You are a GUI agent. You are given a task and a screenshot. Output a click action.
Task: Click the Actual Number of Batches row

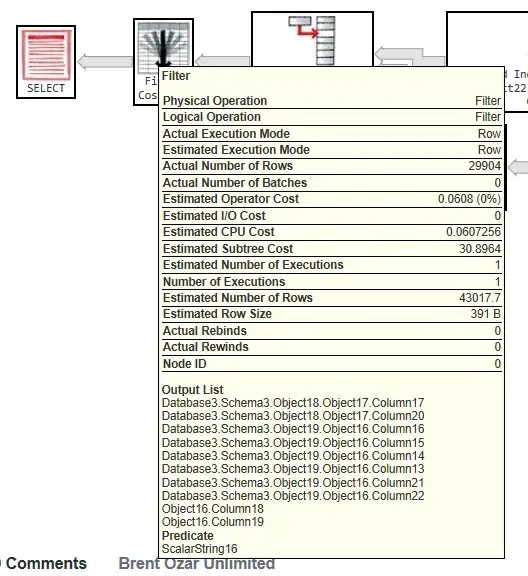pos(332,183)
